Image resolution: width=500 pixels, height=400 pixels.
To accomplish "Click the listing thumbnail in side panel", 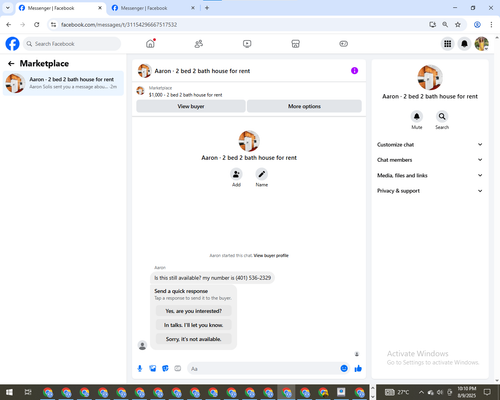I will coord(430,77).
